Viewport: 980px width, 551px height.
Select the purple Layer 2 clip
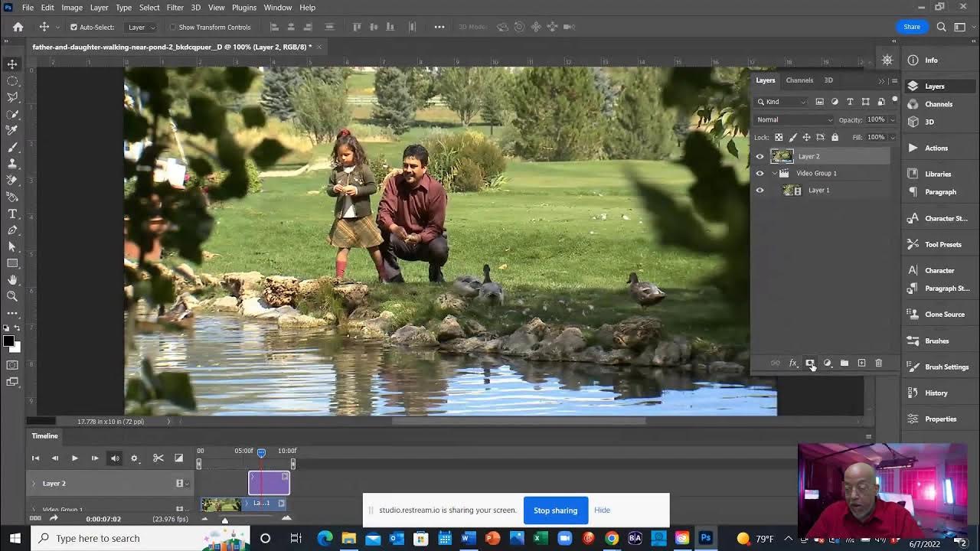[269, 483]
